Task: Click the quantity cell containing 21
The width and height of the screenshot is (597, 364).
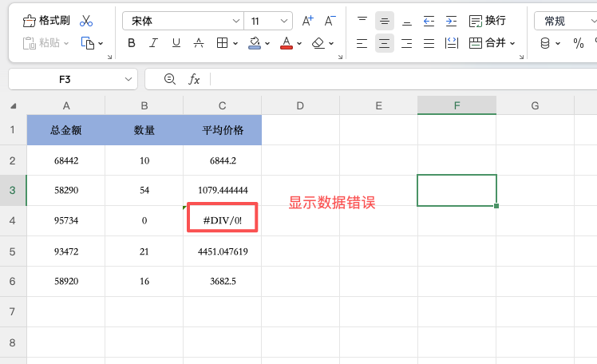Action: point(144,251)
